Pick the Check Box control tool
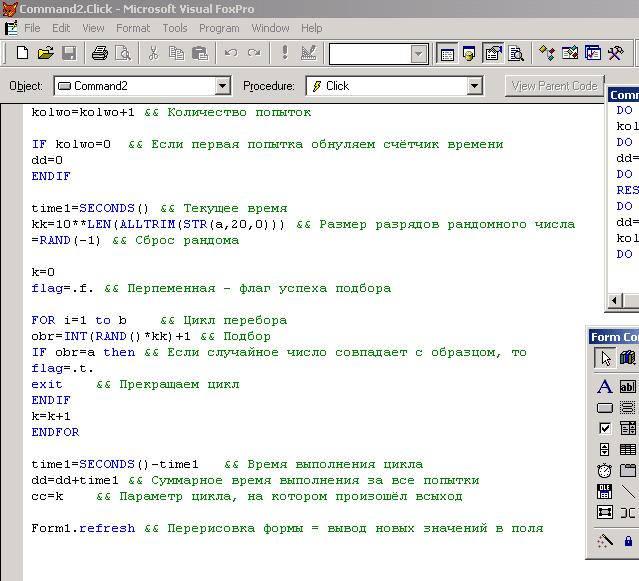 (x=604, y=429)
